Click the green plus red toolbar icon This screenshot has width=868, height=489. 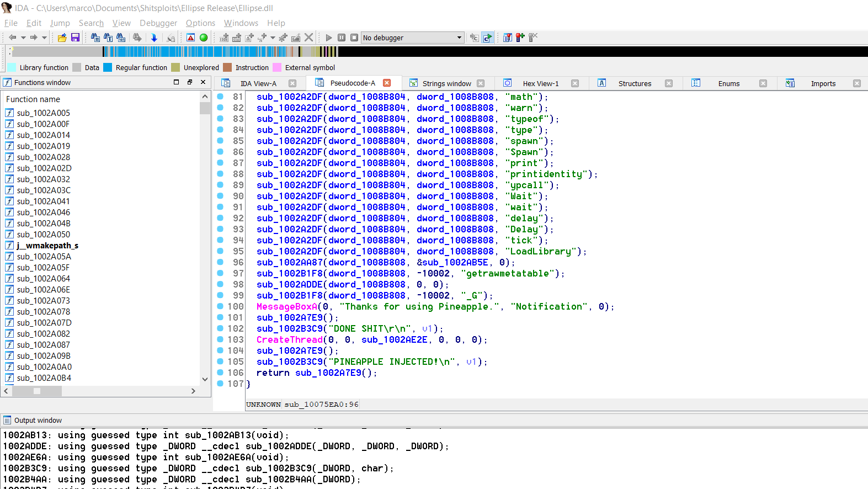[x=520, y=38]
